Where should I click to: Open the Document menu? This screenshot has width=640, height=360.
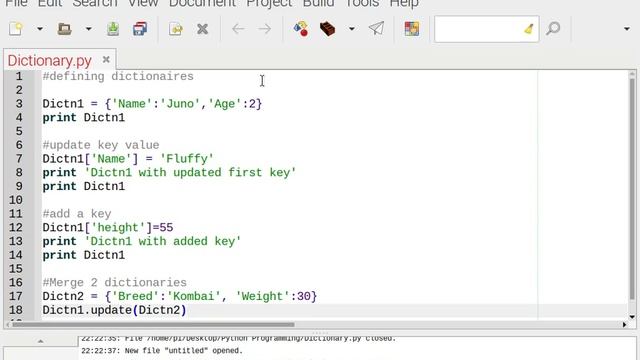pyautogui.click(x=202, y=3)
